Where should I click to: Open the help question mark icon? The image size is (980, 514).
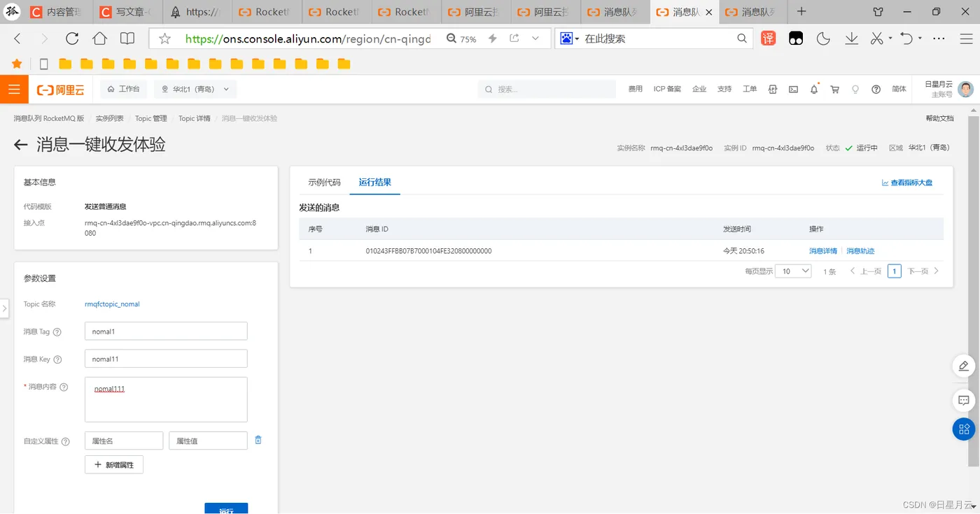(x=876, y=90)
